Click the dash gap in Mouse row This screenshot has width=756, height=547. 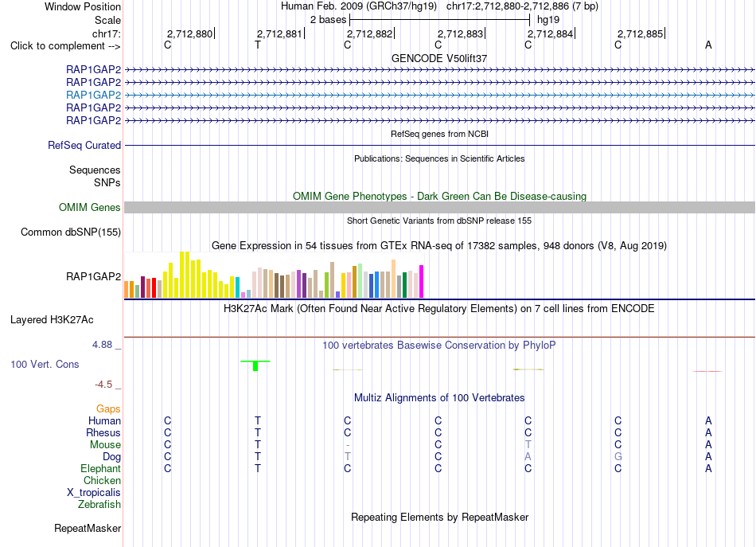tap(348, 445)
